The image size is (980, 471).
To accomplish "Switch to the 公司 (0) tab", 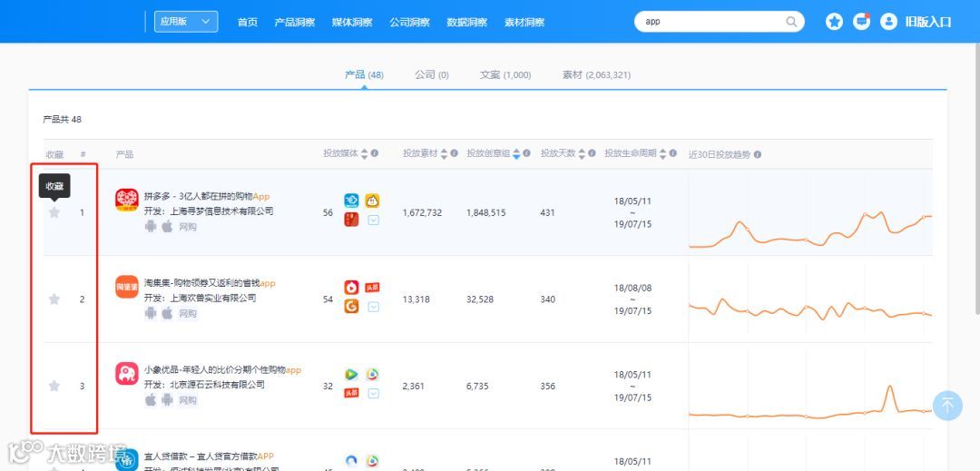I will coord(431,75).
